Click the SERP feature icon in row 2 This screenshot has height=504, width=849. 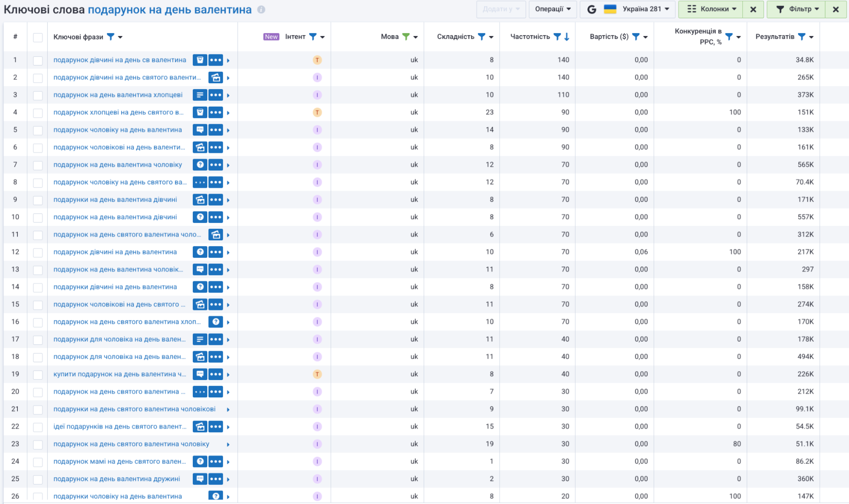(216, 78)
